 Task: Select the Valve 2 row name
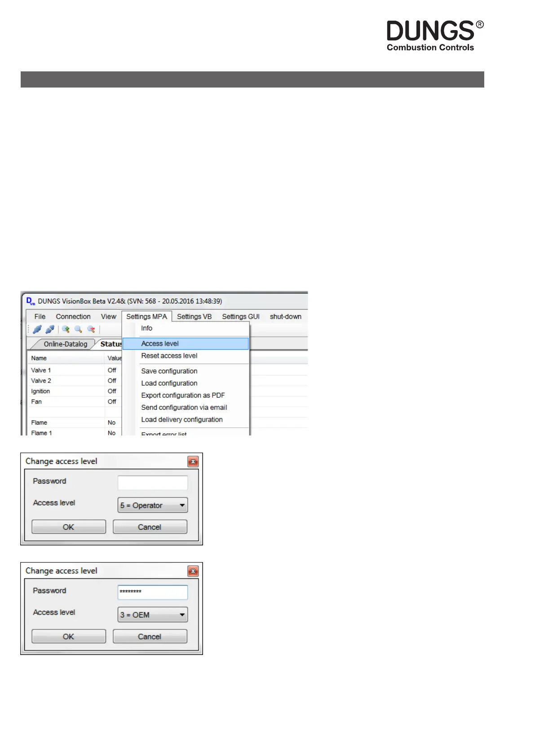point(41,381)
